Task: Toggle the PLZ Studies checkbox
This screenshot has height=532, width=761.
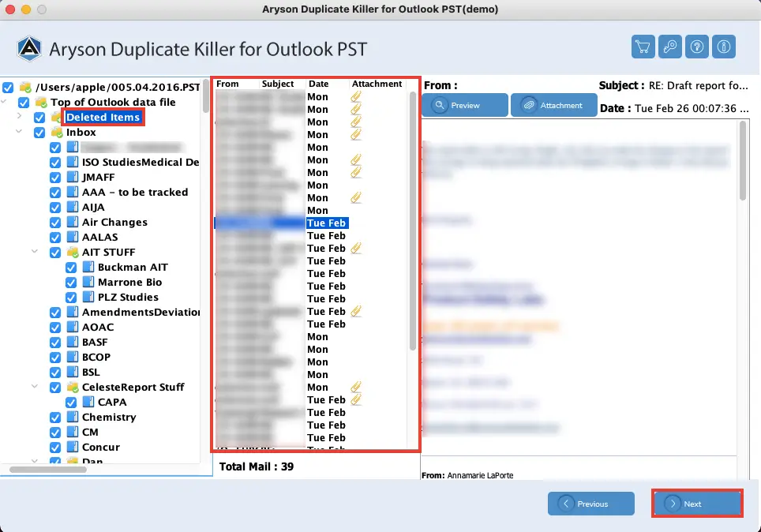Action: coord(71,297)
